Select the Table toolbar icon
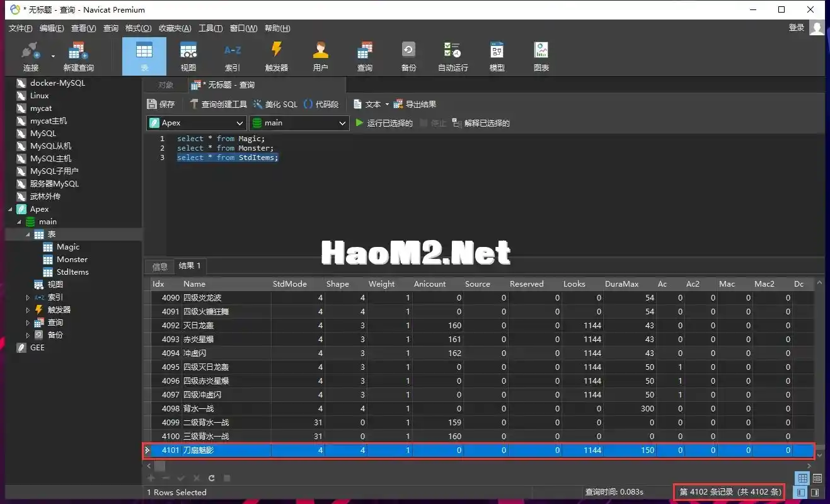This screenshot has width=830, height=504. click(144, 57)
